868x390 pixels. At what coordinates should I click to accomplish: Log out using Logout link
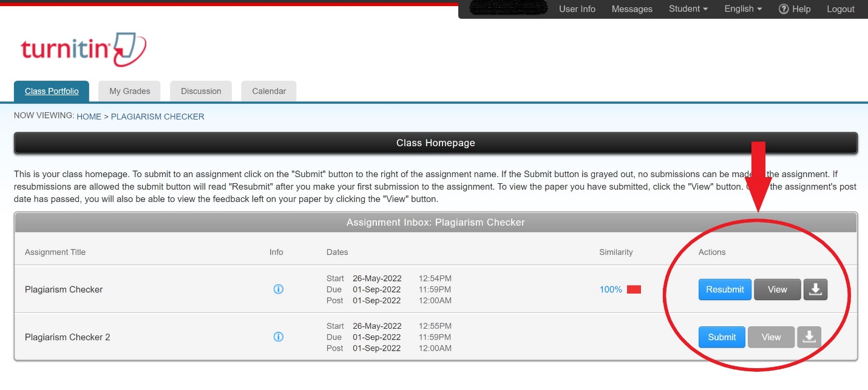(x=841, y=9)
